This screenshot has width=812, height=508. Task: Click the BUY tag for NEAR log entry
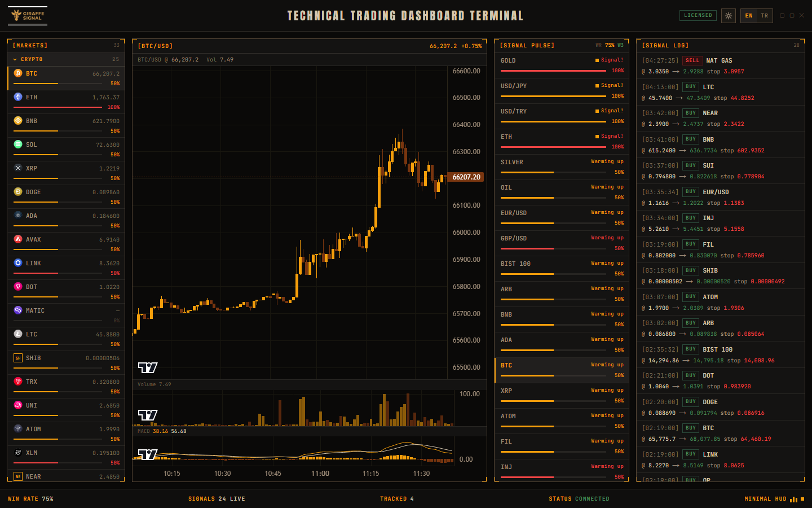tap(691, 113)
